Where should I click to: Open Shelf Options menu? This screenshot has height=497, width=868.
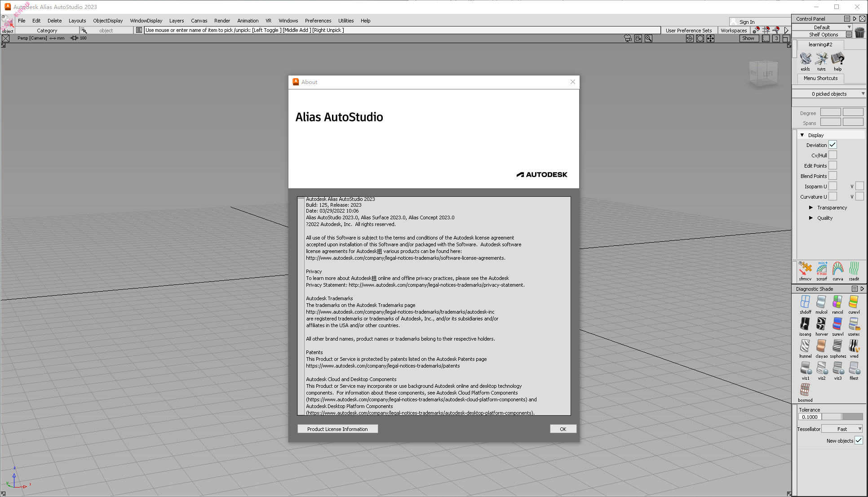pyautogui.click(x=849, y=34)
